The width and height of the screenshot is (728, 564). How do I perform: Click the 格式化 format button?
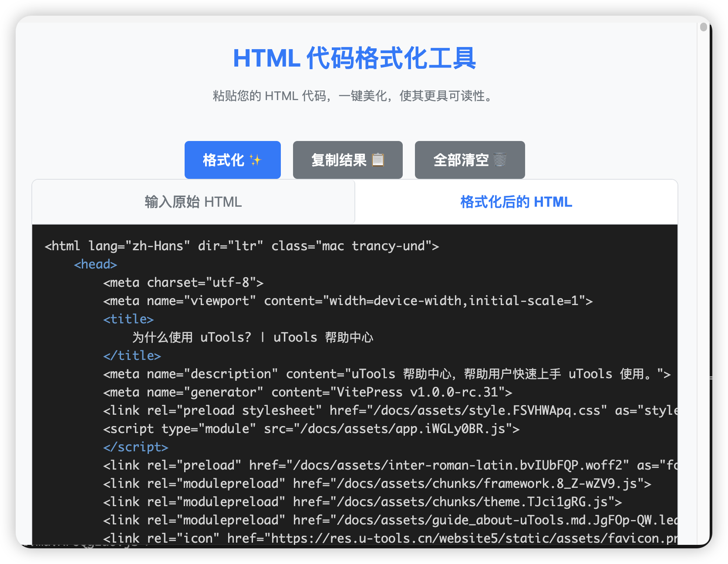pos(233,160)
